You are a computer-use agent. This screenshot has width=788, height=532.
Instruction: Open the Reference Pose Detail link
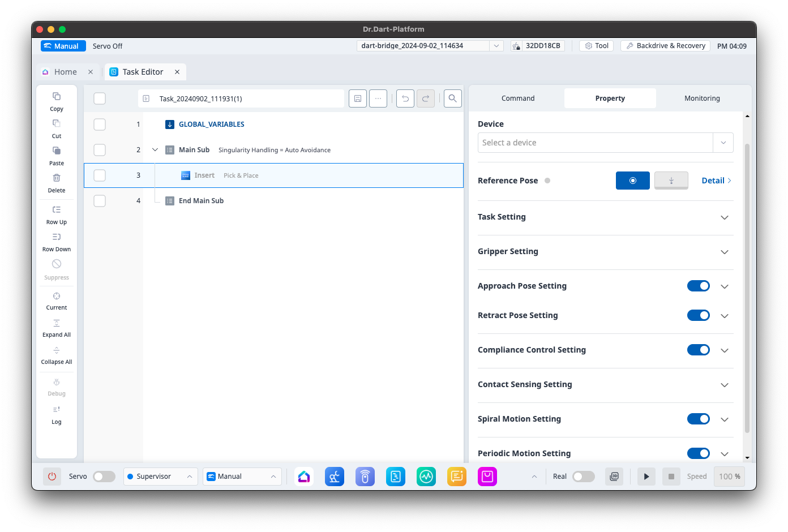[716, 181]
